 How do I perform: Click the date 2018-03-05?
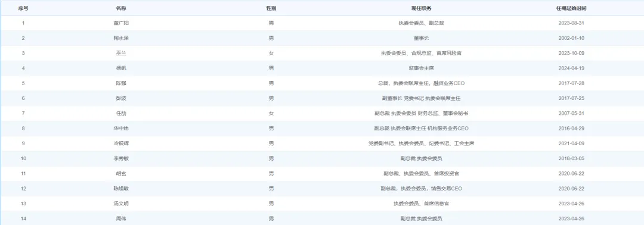tap(571, 158)
